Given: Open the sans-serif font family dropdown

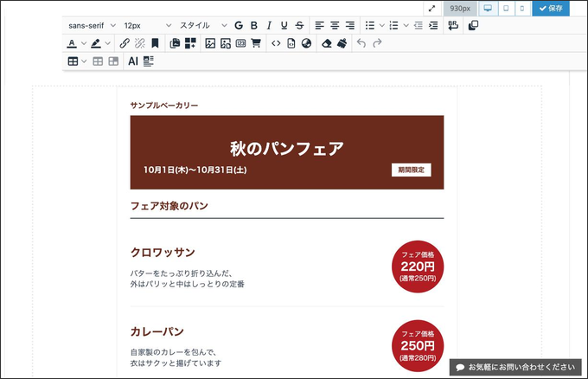Looking at the screenshot, I should point(92,25).
